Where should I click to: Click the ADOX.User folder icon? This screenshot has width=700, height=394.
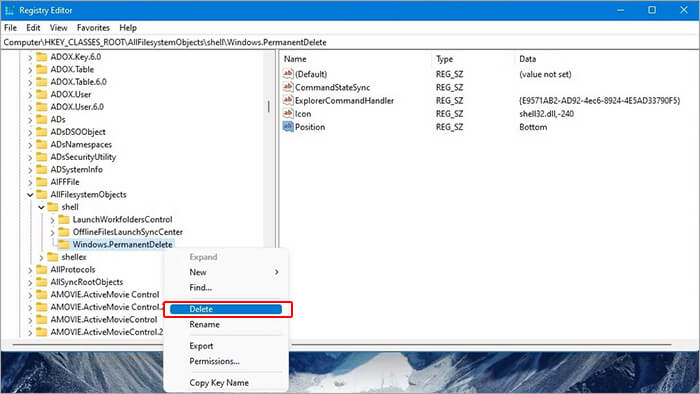coord(42,94)
